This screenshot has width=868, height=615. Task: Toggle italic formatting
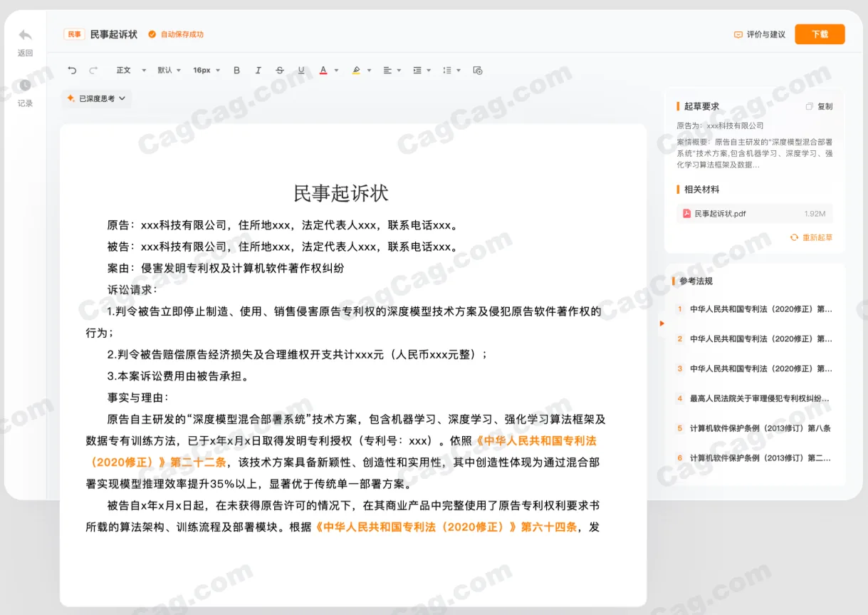click(x=258, y=70)
